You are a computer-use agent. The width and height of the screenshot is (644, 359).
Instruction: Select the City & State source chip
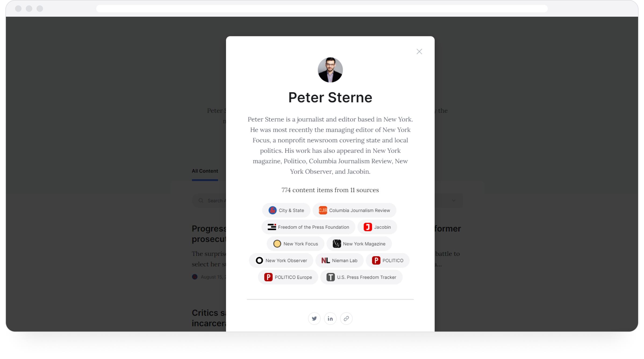click(286, 210)
